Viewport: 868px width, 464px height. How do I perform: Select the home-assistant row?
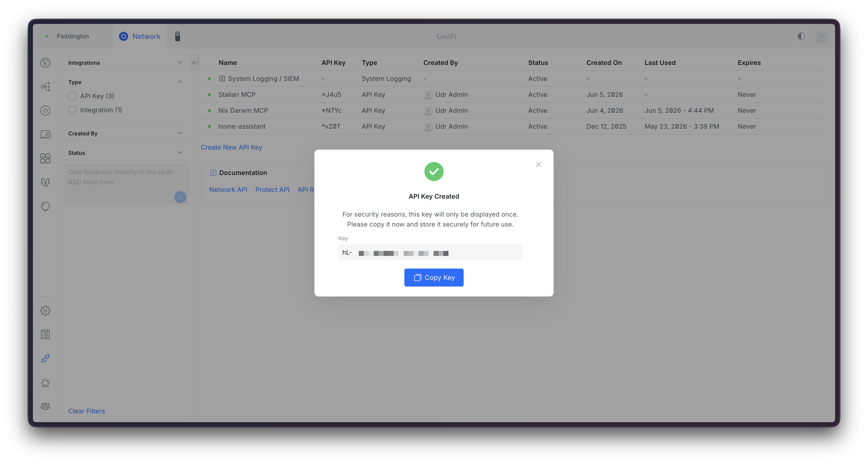coord(512,126)
